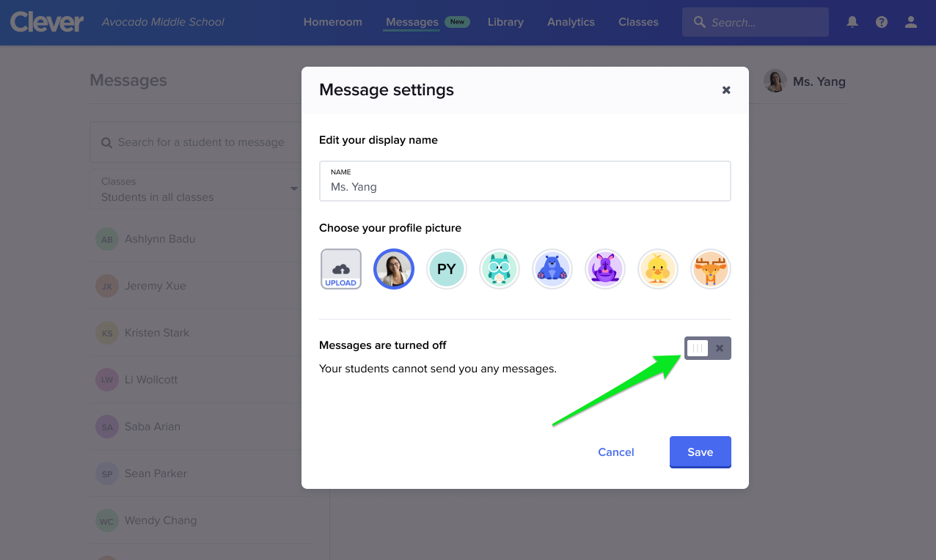This screenshot has height=560, width=936.
Task: Turn messages back on with the toggle
Action: 696,347
